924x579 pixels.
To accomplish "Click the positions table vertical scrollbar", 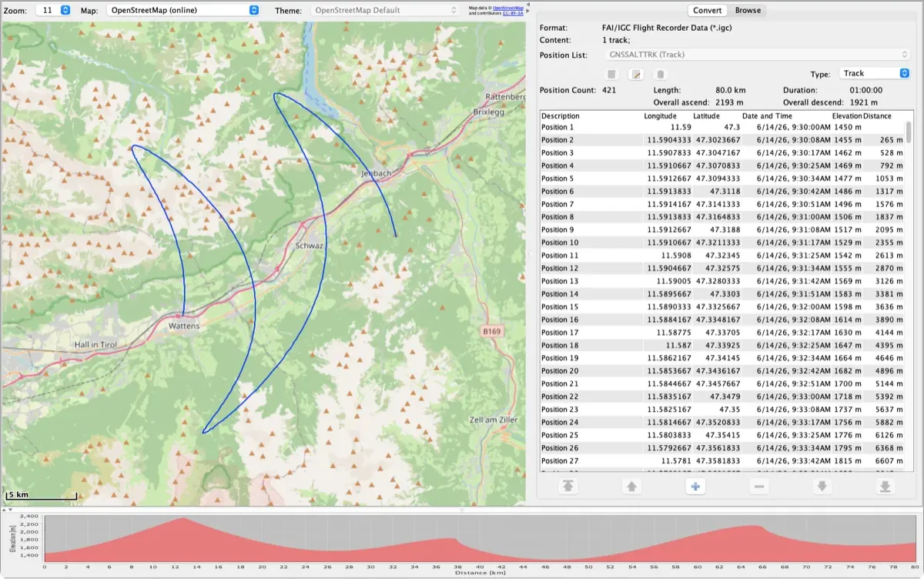I will pyautogui.click(x=909, y=132).
